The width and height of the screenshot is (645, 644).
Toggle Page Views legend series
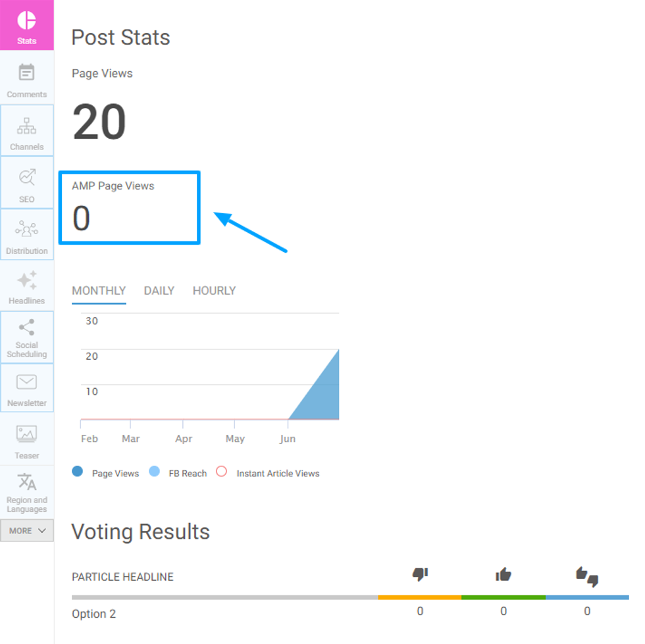click(x=78, y=472)
